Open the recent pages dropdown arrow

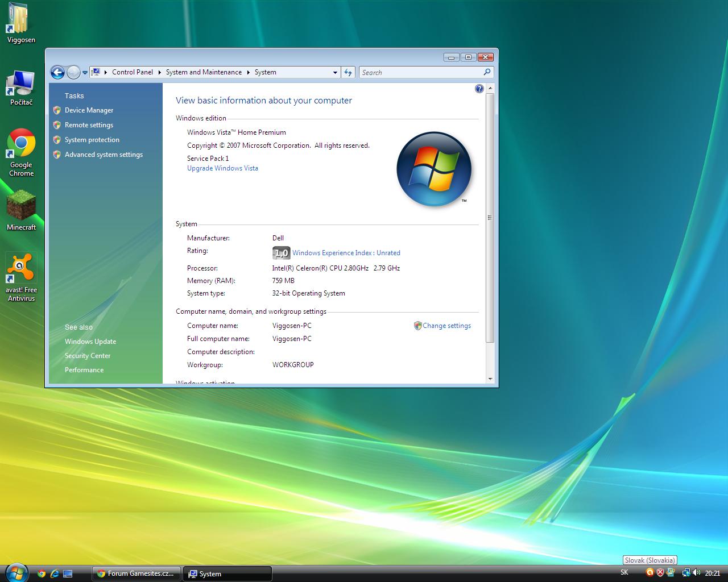point(85,73)
